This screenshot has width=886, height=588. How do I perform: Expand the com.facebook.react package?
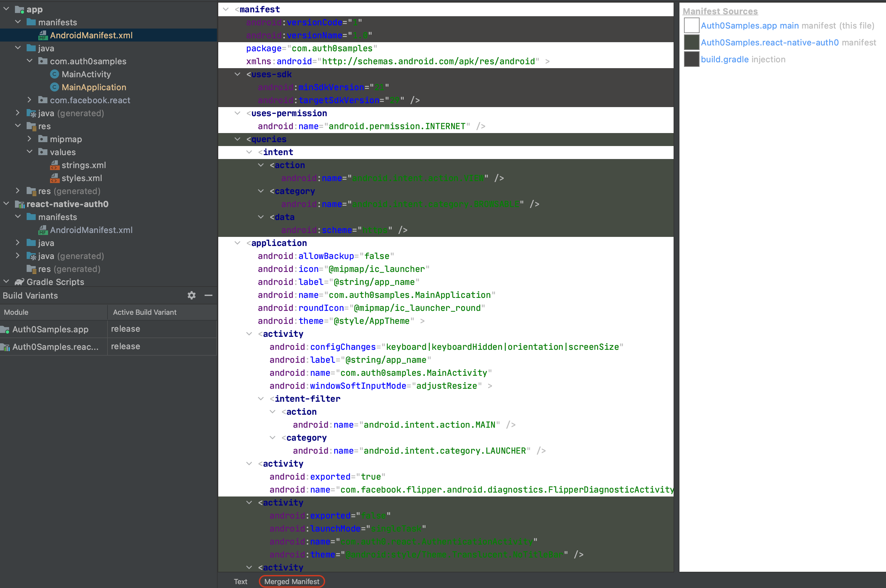coord(30,100)
